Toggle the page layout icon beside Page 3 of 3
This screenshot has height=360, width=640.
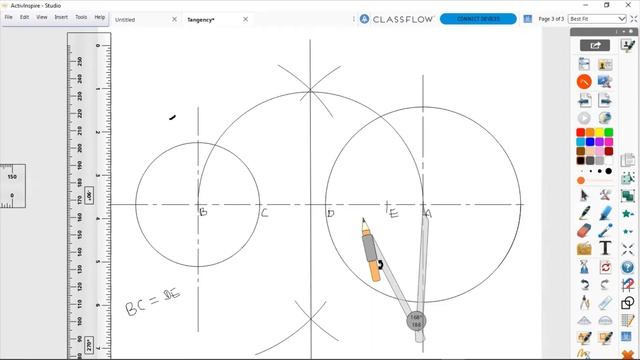527,19
